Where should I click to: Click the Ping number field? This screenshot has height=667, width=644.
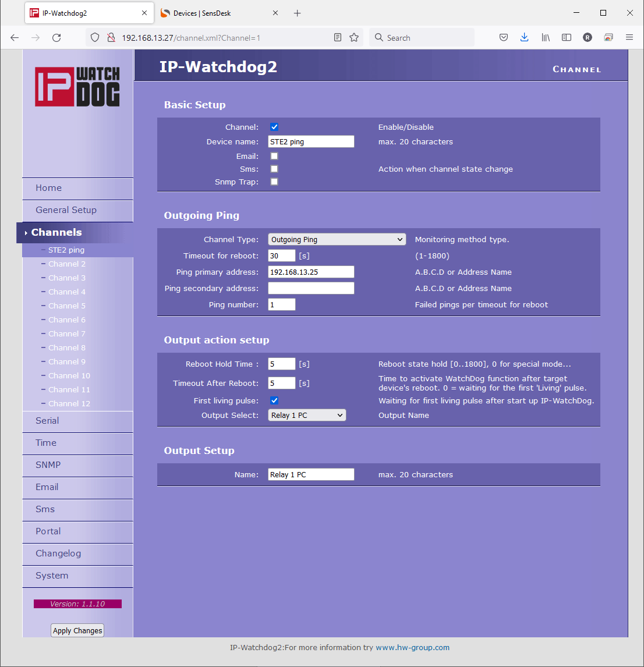click(x=282, y=304)
